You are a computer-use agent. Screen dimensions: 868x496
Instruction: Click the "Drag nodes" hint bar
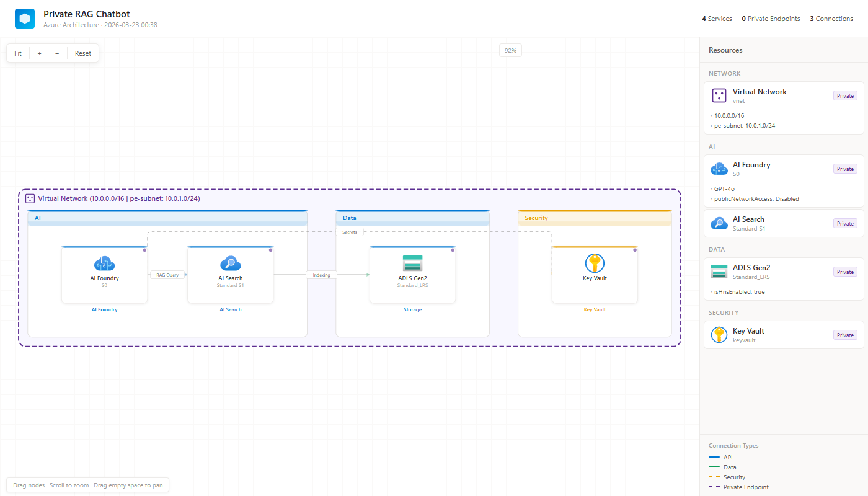pos(87,485)
